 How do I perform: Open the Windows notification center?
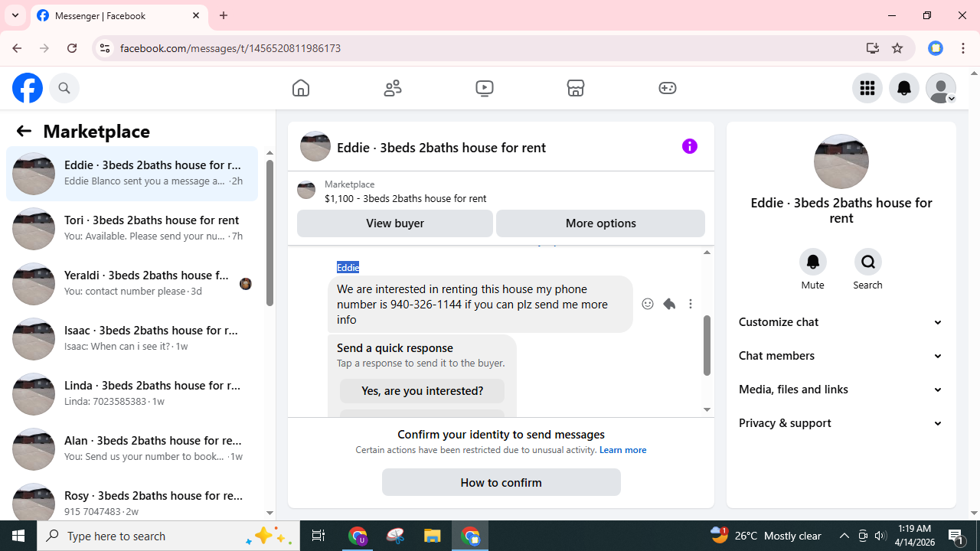(x=958, y=536)
